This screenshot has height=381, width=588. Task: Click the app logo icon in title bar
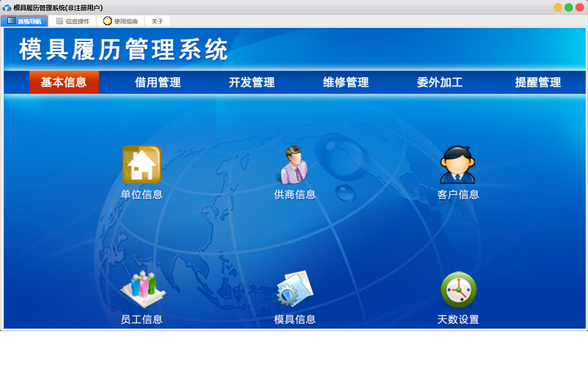(x=7, y=8)
